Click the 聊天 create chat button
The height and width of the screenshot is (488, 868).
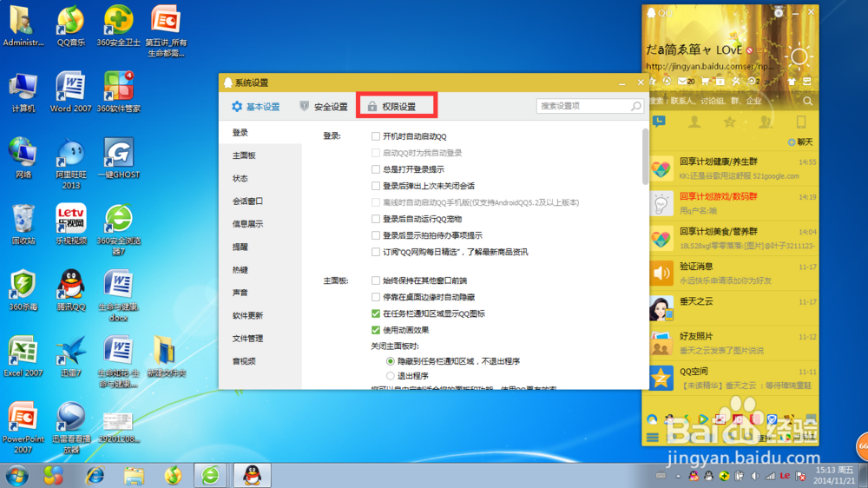800,142
